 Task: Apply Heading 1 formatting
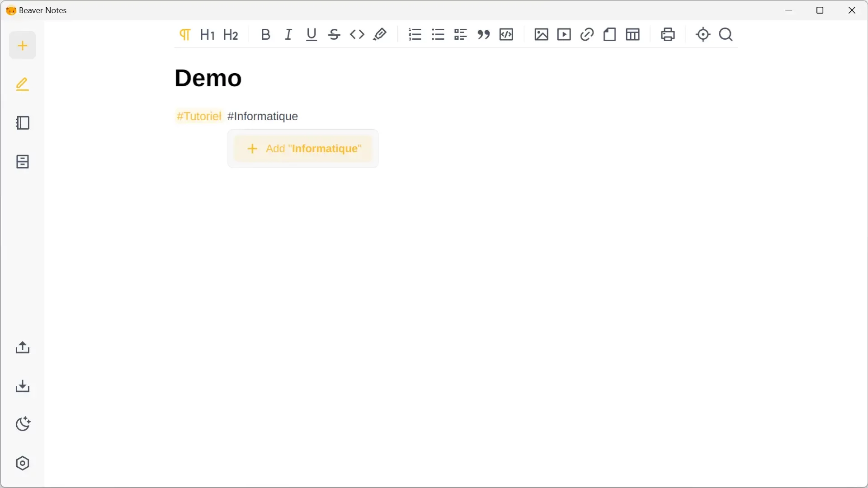tap(208, 35)
